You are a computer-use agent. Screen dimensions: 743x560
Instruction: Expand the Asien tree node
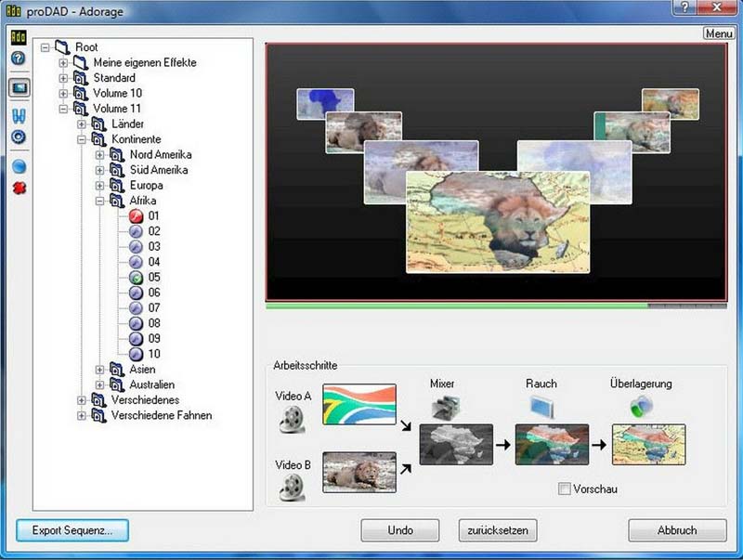click(x=98, y=369)
